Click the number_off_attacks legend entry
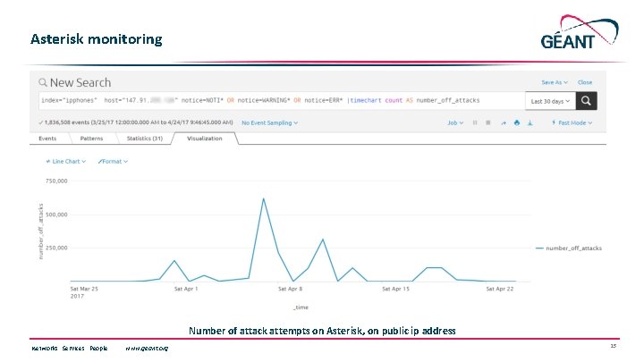Screen dimensions: 644x362 569,248
